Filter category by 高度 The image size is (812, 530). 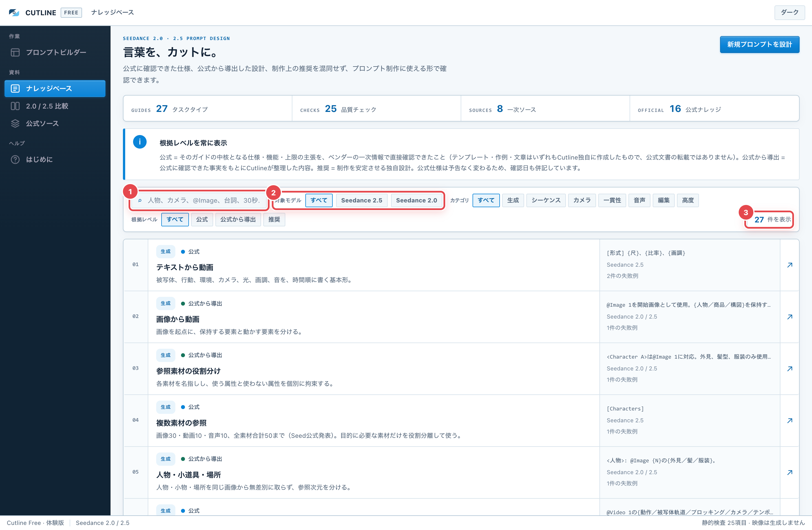point(688,200)
